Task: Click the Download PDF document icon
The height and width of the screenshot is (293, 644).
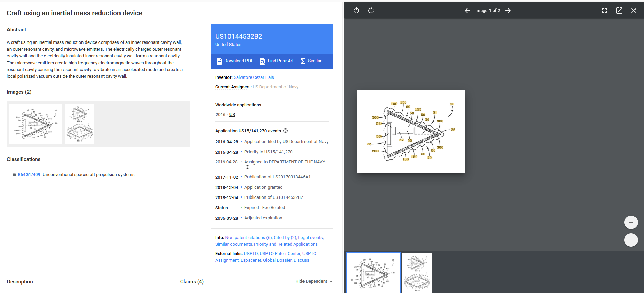Action: pyautogui.click(x=219, y=61)
